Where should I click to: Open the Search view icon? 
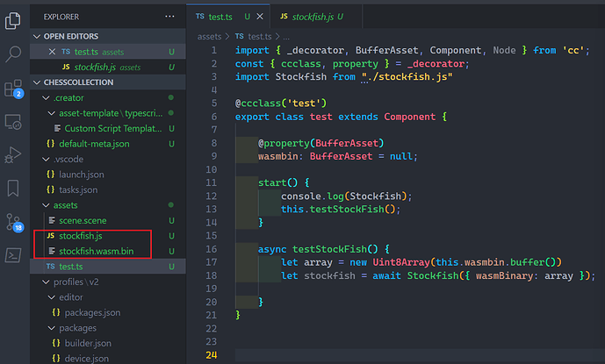(13, 54)
